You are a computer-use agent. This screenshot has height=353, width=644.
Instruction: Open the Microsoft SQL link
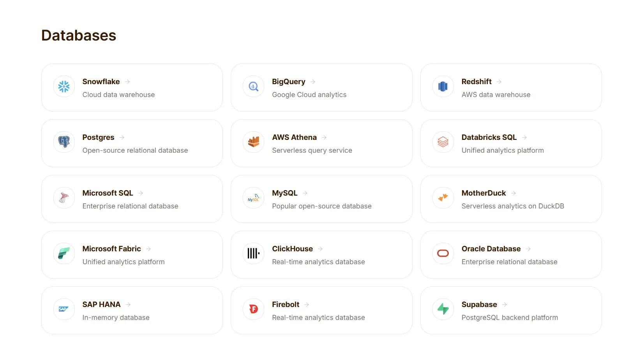click(108, 193)
